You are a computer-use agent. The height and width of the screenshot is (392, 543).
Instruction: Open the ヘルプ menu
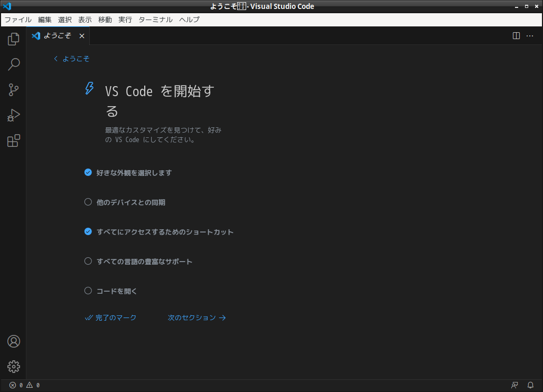tap(190, 20)
